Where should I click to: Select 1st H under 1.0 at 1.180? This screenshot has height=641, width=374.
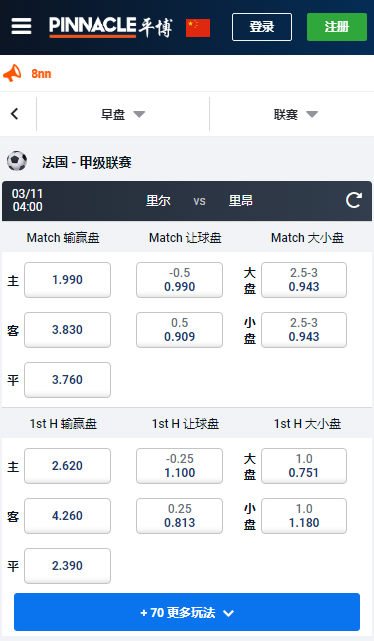[304, 516]
